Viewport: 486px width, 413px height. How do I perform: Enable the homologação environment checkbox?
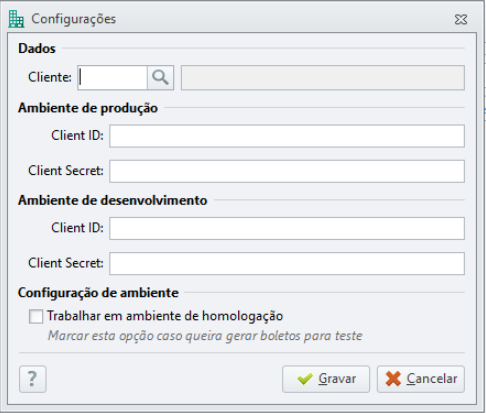click(x=36, y=316)
